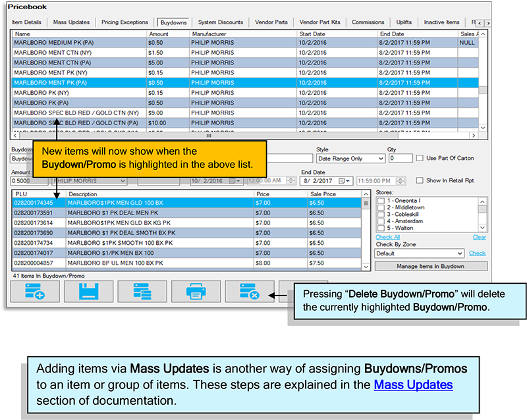Check the 5 - Walton store checkbox
Screen dimensions: 527x420
pos(381,228)
